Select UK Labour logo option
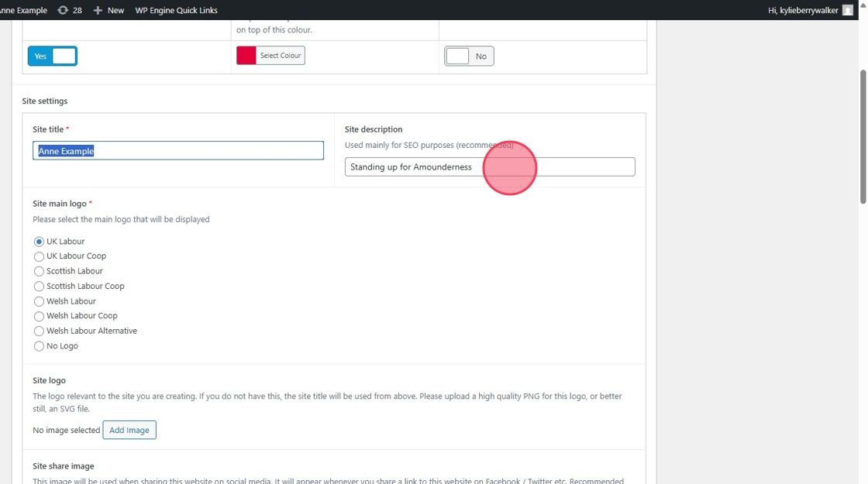The width and height of the screenshot is (868, 484). coord(39,242)
